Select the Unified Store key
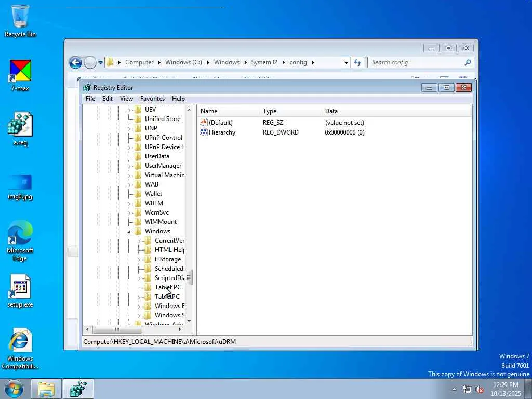This screenshot has width=532, height=399. 163,119
